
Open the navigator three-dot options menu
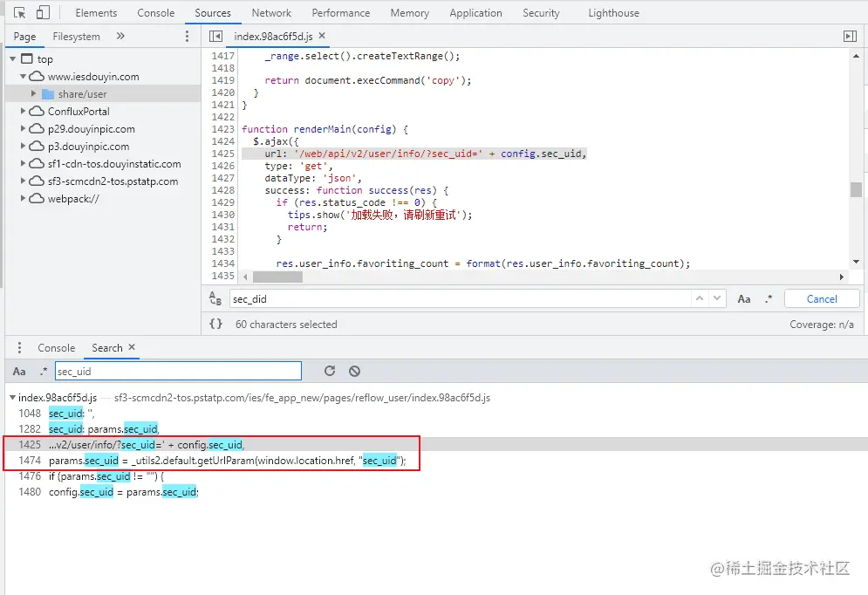[x=187, y=36]
